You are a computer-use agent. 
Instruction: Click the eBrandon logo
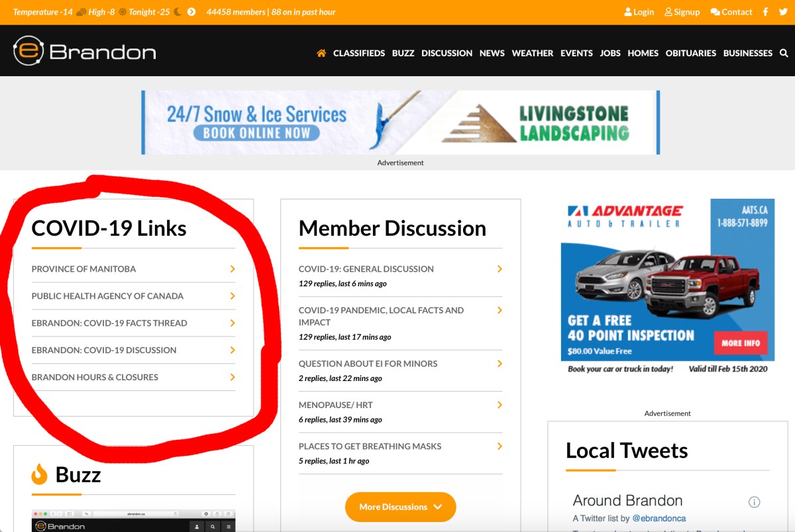pyautogui.click(x=84, y=52)
